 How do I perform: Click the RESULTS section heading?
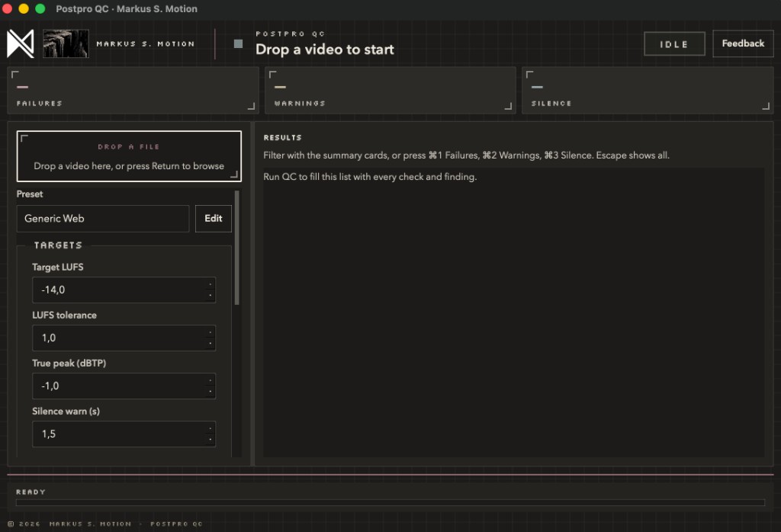click(282, 137)
